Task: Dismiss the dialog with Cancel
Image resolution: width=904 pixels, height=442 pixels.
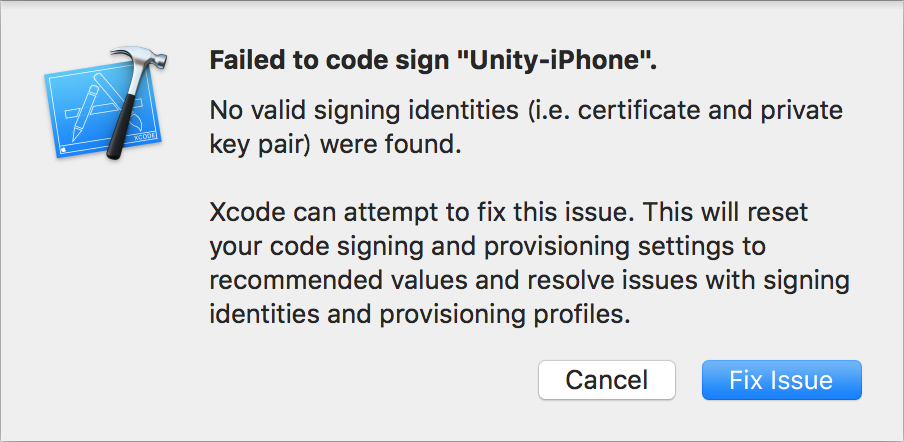Action: [607, 380]
